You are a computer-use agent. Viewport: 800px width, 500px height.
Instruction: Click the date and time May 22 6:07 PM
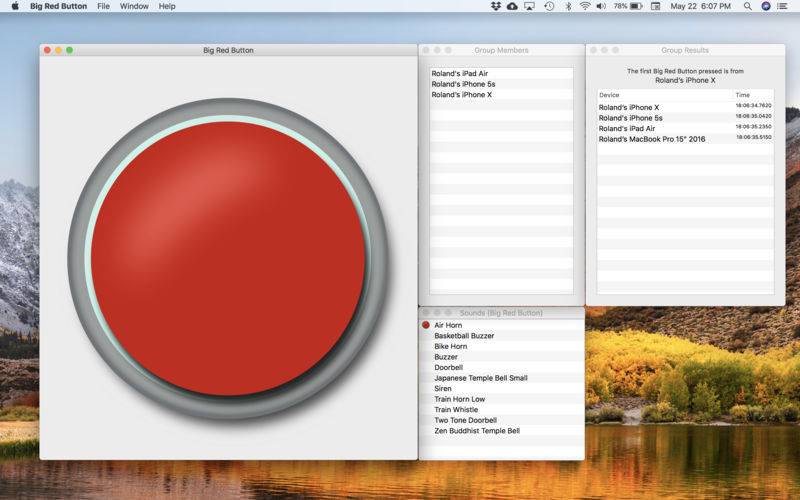[701, 6]
